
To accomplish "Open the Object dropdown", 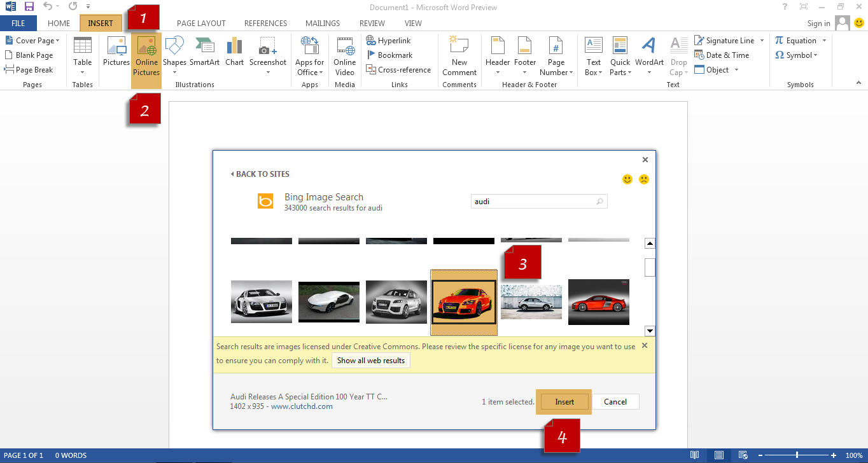I will click(x=736, y=69).
